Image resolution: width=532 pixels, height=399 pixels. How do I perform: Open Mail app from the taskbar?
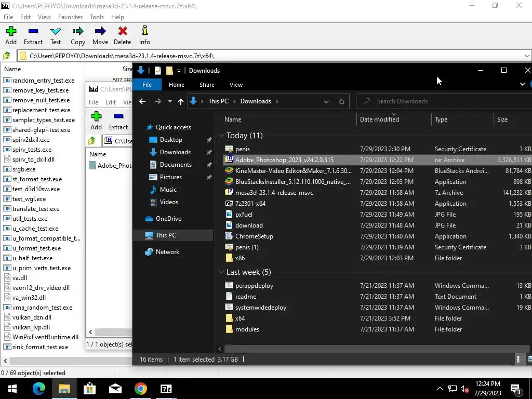(115, 389)
